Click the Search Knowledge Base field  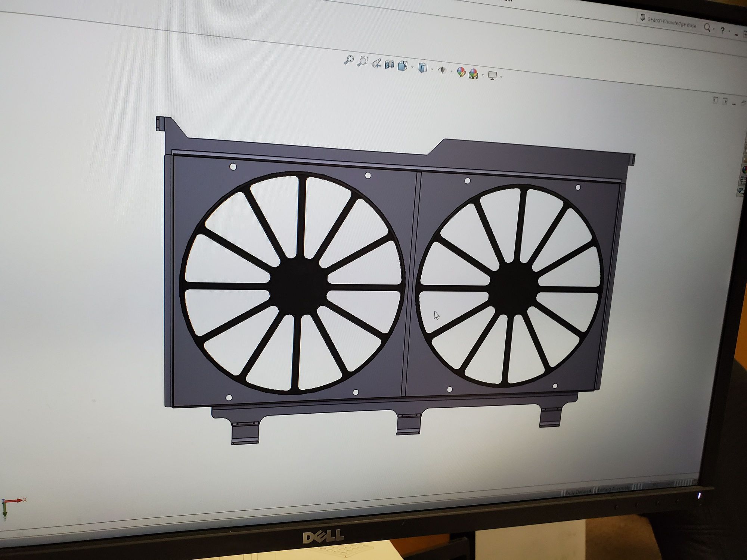[x=671, y=22]
